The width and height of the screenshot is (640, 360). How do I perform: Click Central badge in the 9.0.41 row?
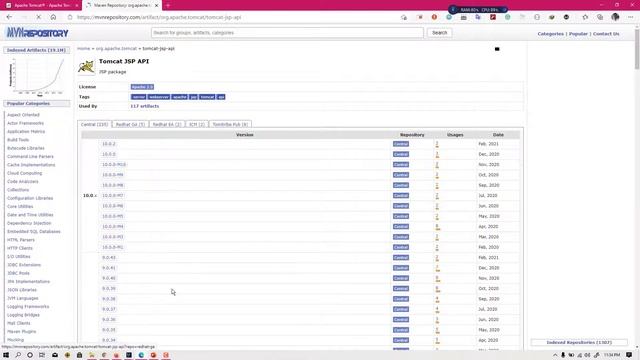[401, 268]
